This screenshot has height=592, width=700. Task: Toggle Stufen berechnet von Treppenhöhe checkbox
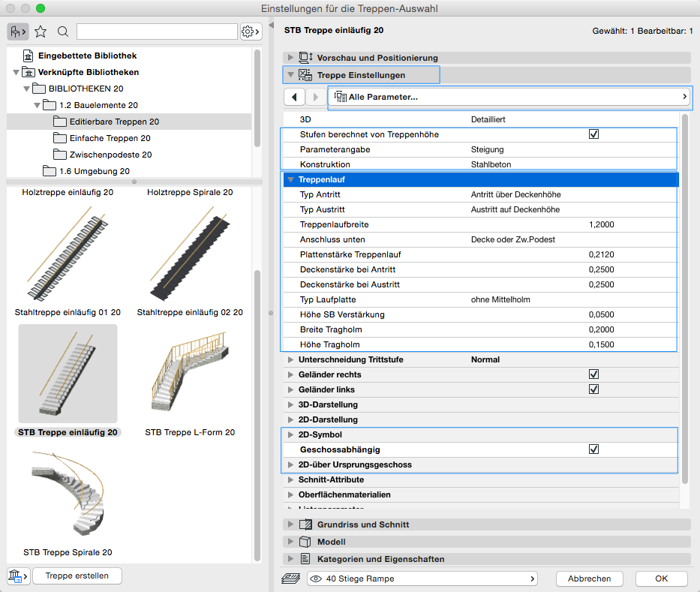[593, 134]
